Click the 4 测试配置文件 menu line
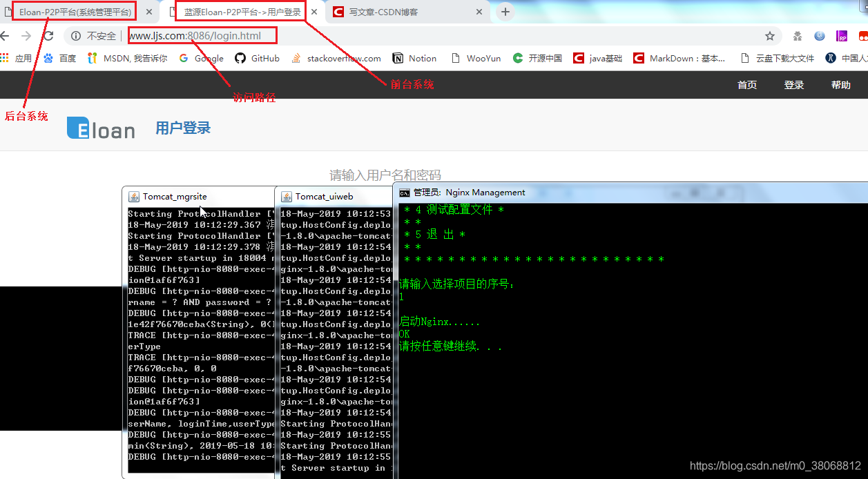The width and height of the screenshot is (868, 479). click(454, 210)
